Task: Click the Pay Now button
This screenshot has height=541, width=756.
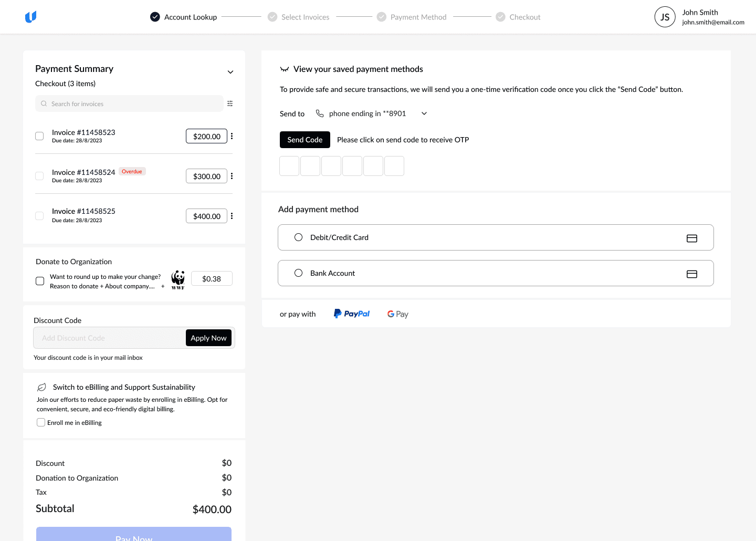Action: tap(134, 534)
